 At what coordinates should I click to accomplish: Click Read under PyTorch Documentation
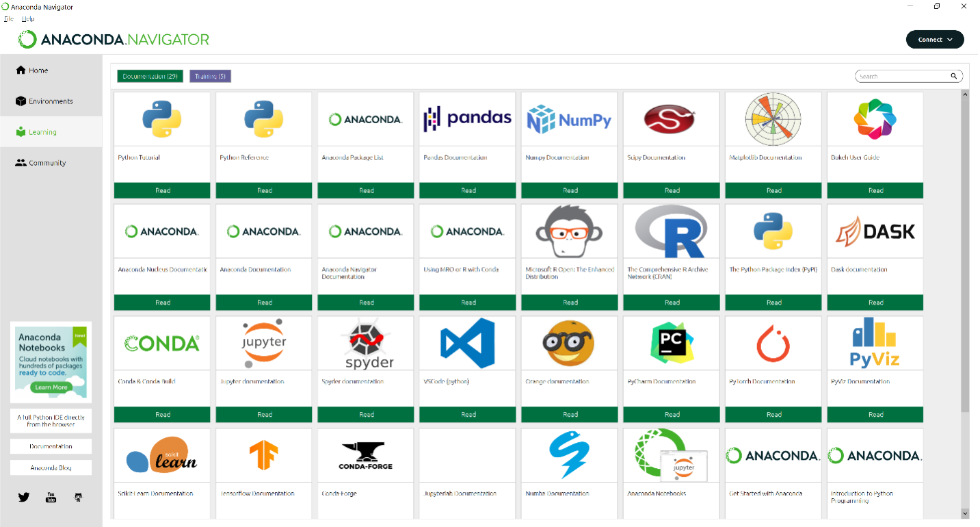773,415
